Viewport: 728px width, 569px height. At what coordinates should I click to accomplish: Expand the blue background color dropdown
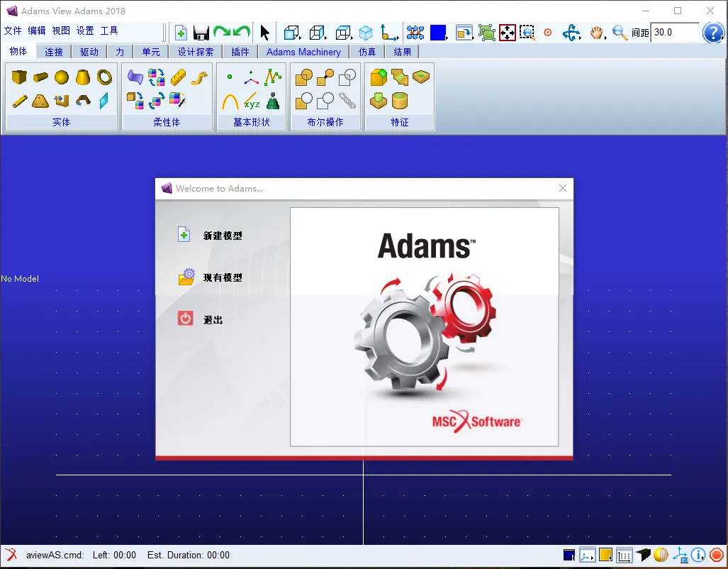click(x=439, y=33)
